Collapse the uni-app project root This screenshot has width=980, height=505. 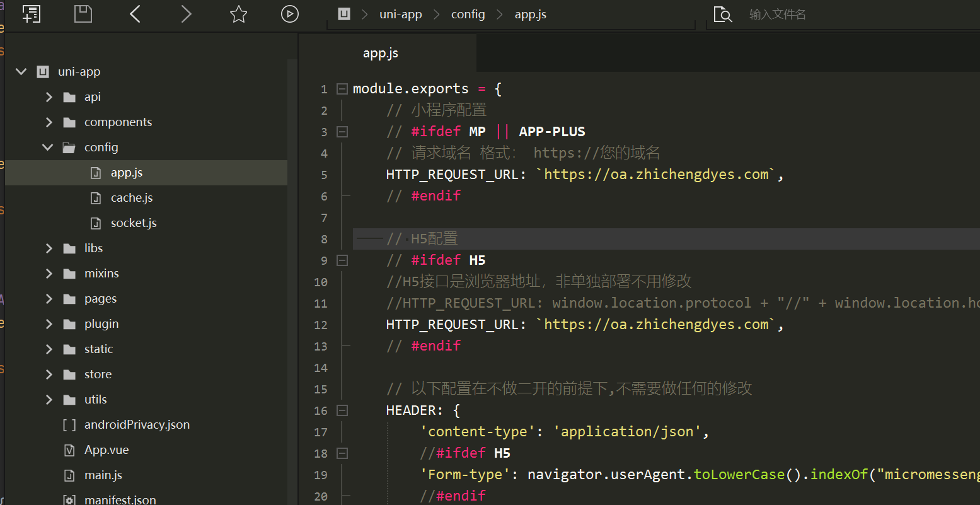(x=21, y=72)
